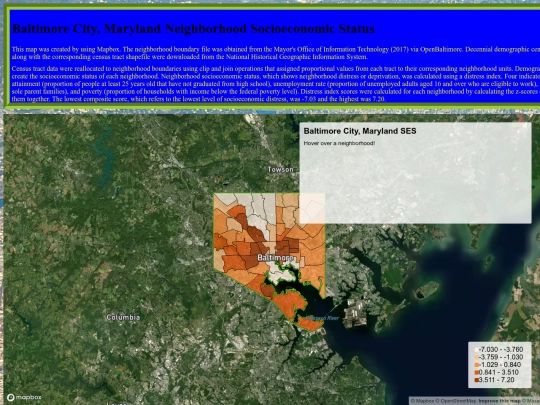Click the legend label 3.511 - 7.20

[497, 380]
